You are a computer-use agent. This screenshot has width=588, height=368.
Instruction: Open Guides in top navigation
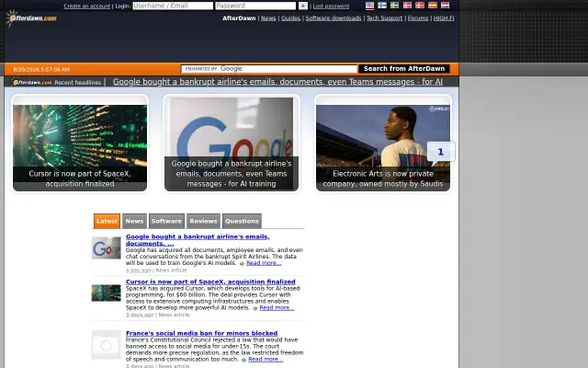[290, 18]
